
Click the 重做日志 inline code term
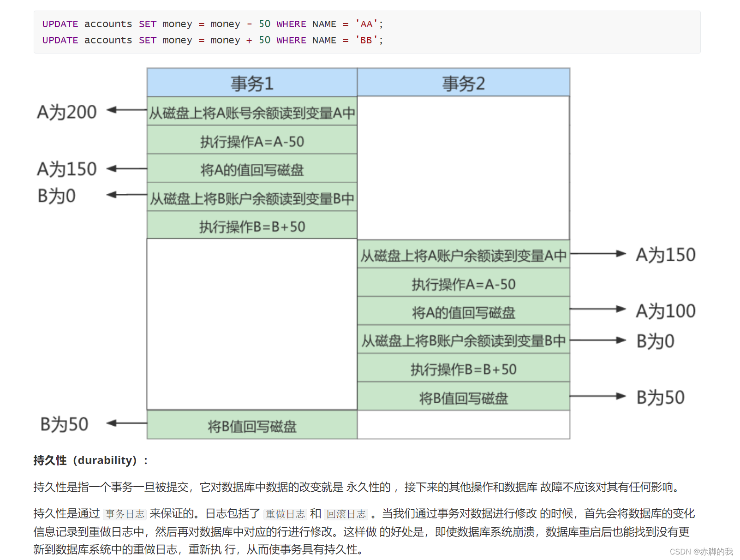286,513
